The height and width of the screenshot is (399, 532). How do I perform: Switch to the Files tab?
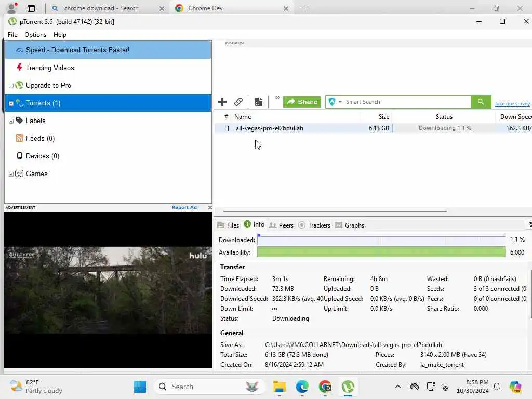pos(228,225)
